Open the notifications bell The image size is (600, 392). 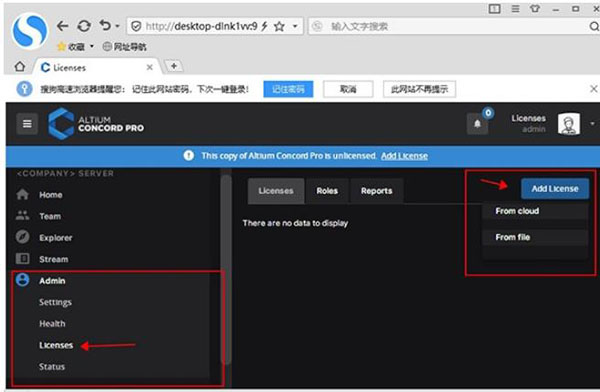pos(477,124)
